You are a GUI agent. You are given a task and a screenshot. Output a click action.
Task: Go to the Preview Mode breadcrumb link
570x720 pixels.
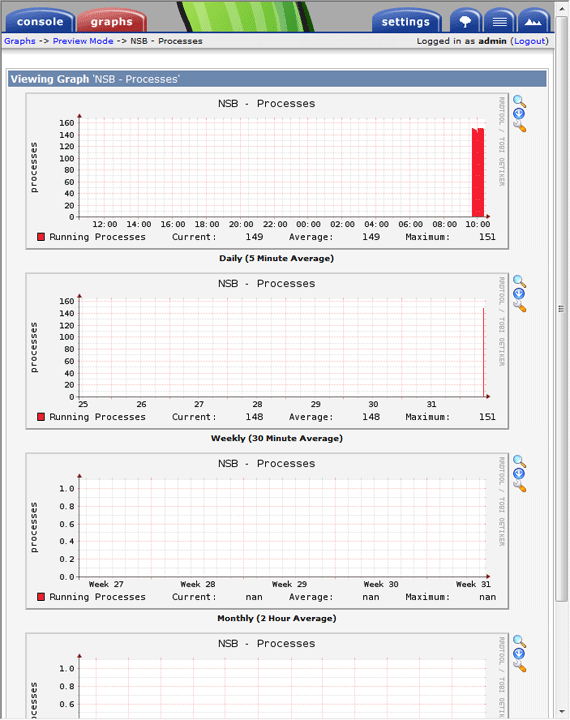coord(83,41)
